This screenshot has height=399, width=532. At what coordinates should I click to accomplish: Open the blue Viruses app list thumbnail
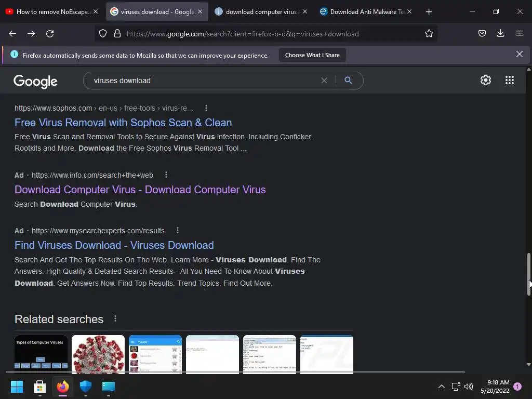pyautogui.click(x=155, y=354)
